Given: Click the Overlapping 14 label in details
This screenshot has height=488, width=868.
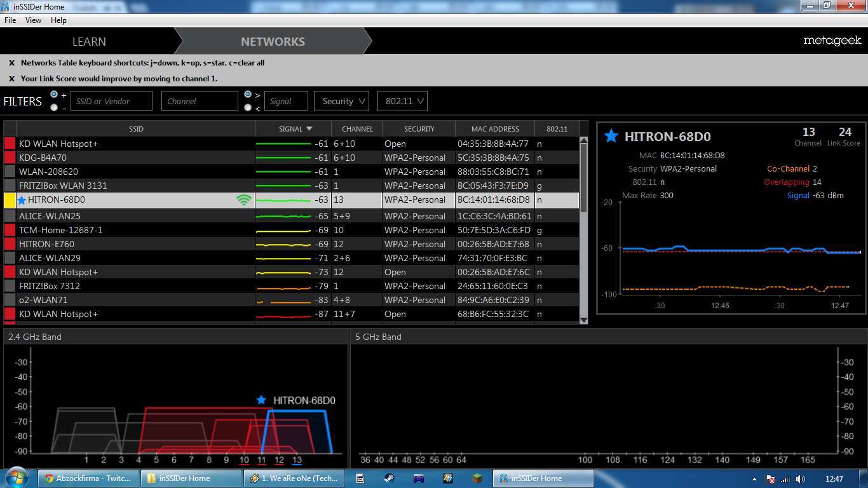Looking at the screenshot, I should pos(792,182).
